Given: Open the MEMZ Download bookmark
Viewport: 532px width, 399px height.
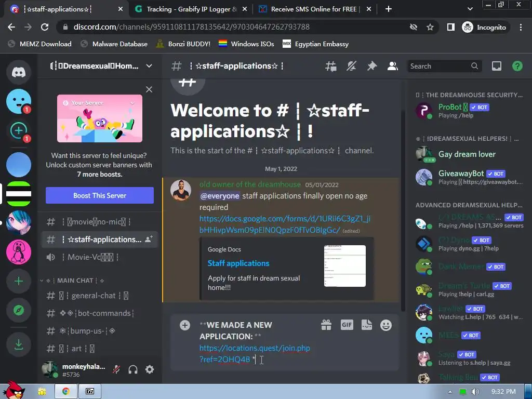Looking at the screenshot, I should (39, 44).
